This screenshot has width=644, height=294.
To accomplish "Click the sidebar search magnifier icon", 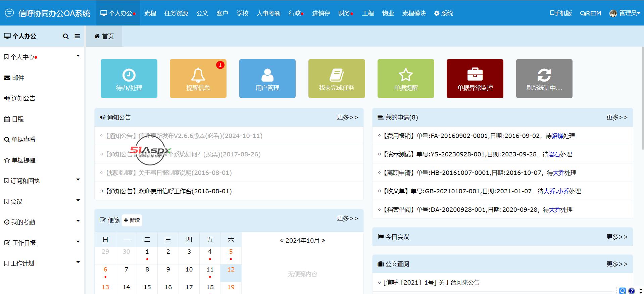I will pyautogui.click(x=66, y=36).
